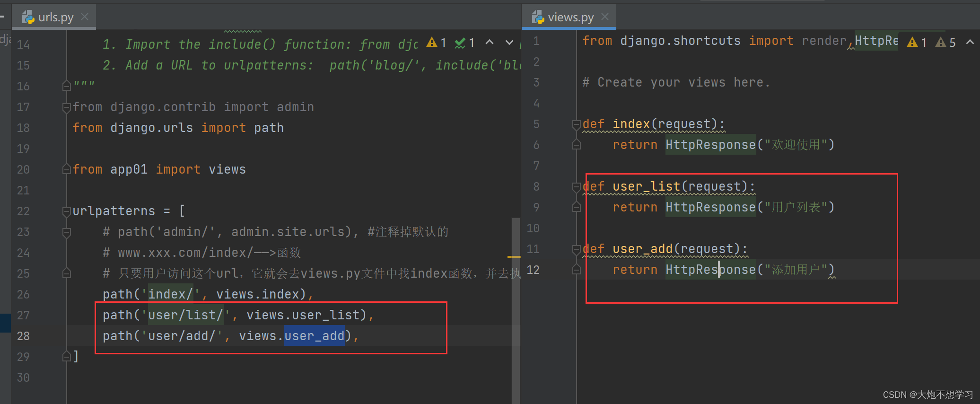
Task: Open typo checkmark indicator in urls.py
Action: pyautogui.click(x=464, y=43)
